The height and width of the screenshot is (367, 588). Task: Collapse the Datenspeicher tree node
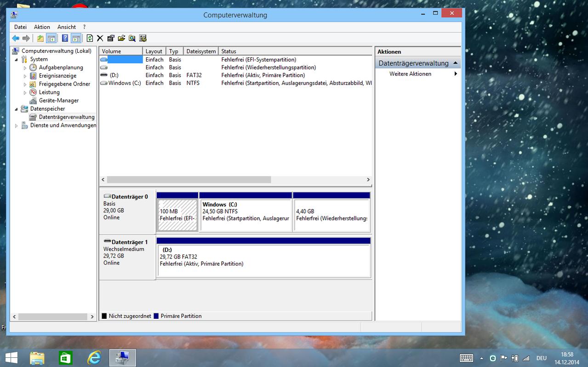point(17,109)
